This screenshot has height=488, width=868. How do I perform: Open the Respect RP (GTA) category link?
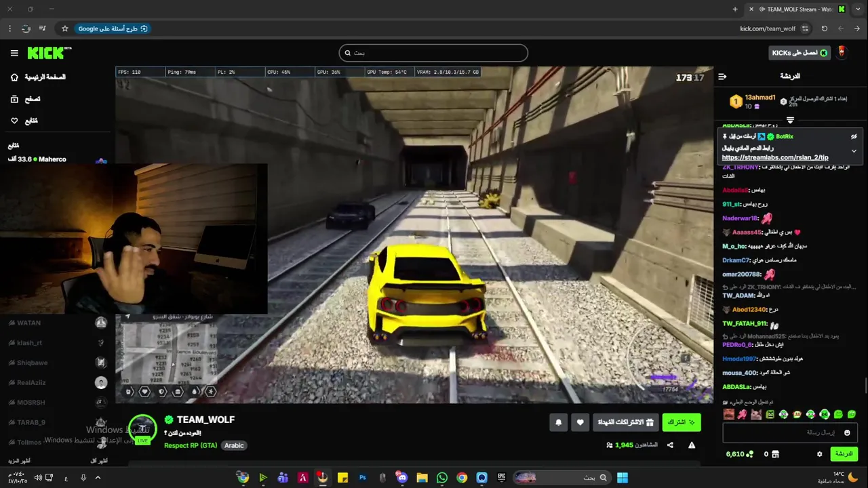[x=191, y=445]
